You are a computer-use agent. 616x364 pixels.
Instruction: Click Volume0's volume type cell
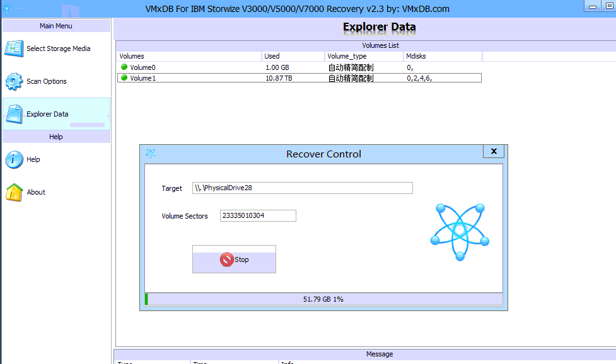point(351,67)
